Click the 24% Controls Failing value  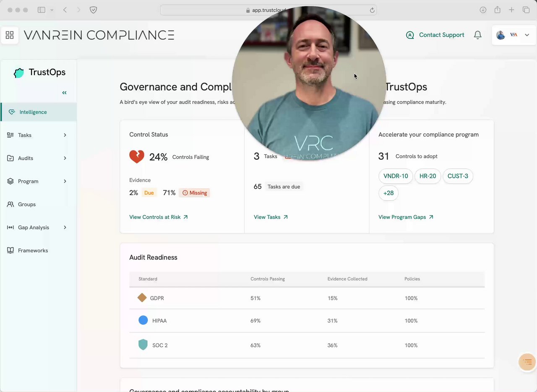158,157
